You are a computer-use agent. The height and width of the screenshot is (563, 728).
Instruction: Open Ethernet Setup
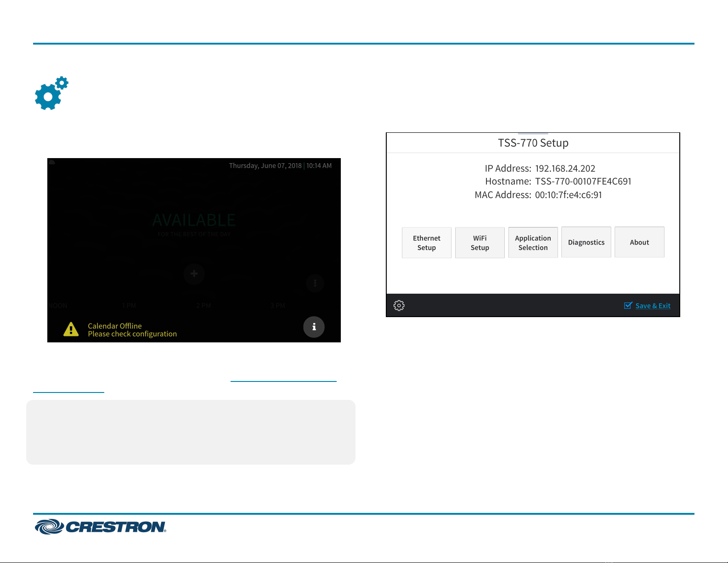(x=426, y=243)
